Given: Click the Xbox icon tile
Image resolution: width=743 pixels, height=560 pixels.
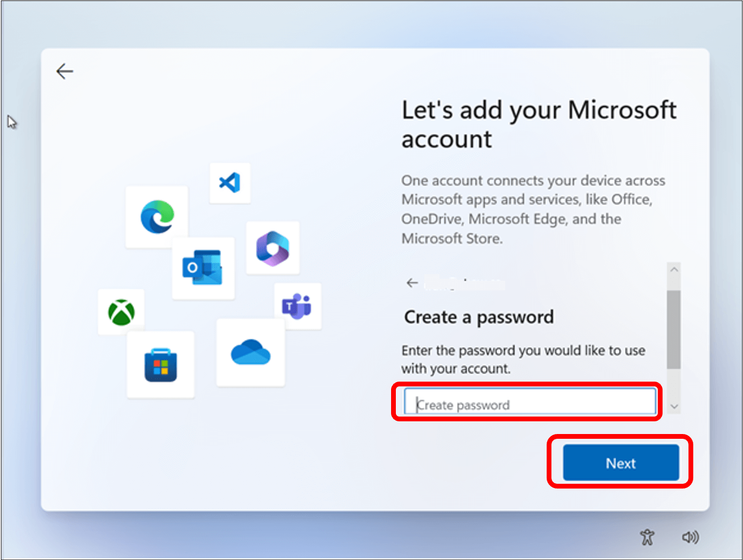Looking at the screenshot, I should [x=121, y=312].
